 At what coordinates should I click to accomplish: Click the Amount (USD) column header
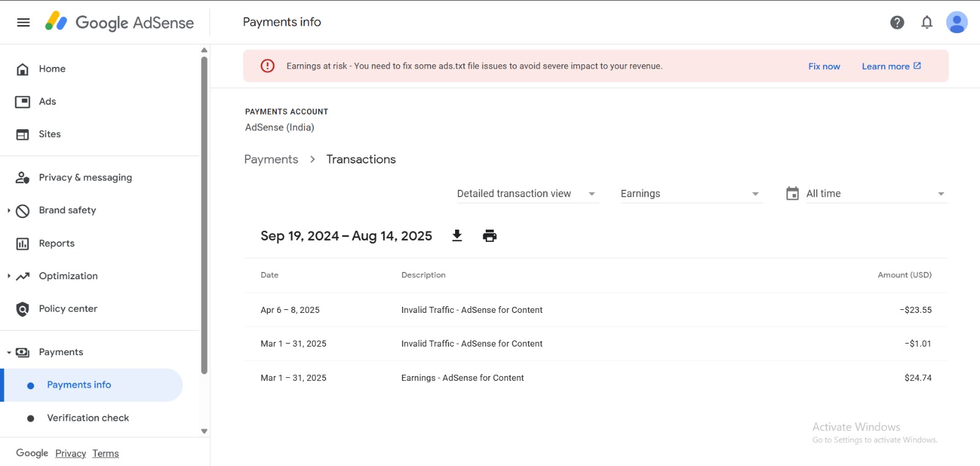905,275
